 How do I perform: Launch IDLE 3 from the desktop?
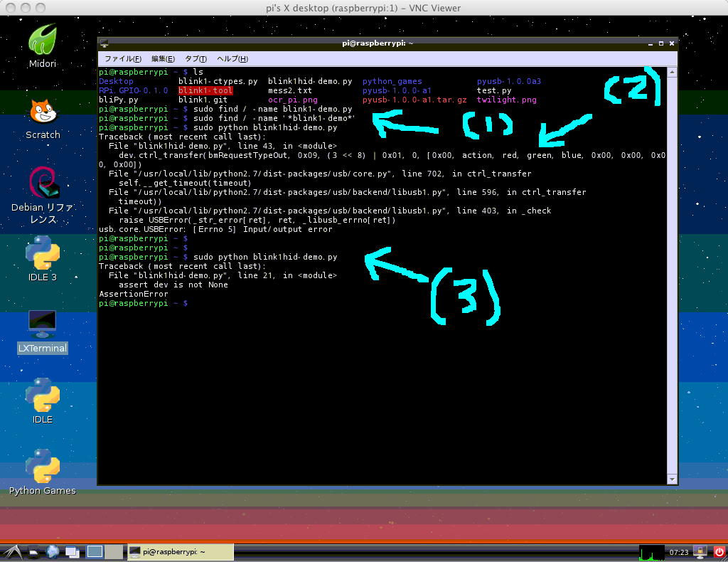click(42, 258)
